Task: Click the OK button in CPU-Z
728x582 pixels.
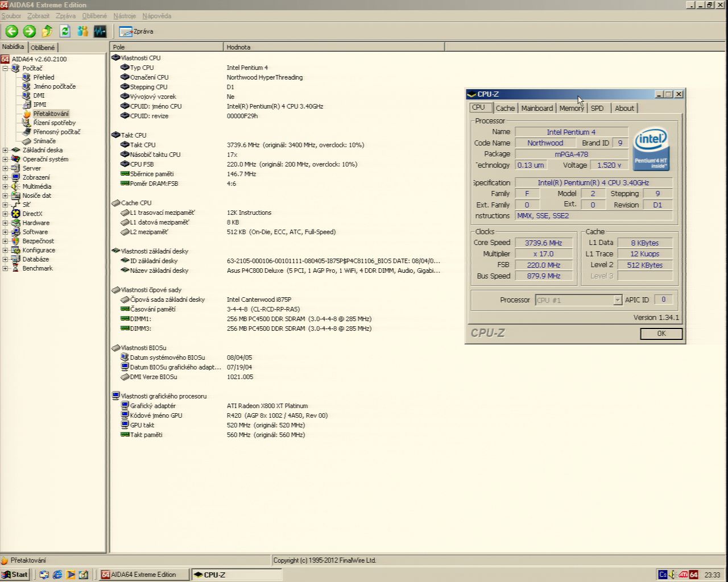Action: tap(661, 334)
